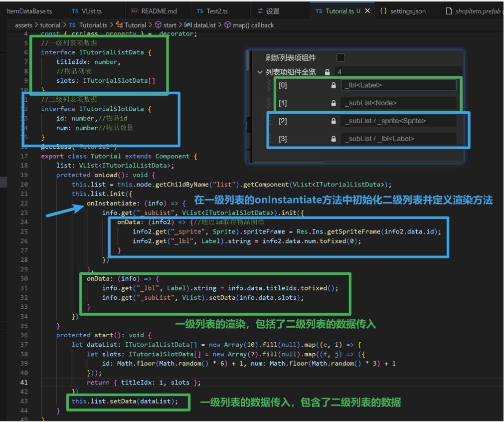Viewport: 504px width, 422px height.
Task: Click the drag handle of row [0]
Action: point(269,85)
